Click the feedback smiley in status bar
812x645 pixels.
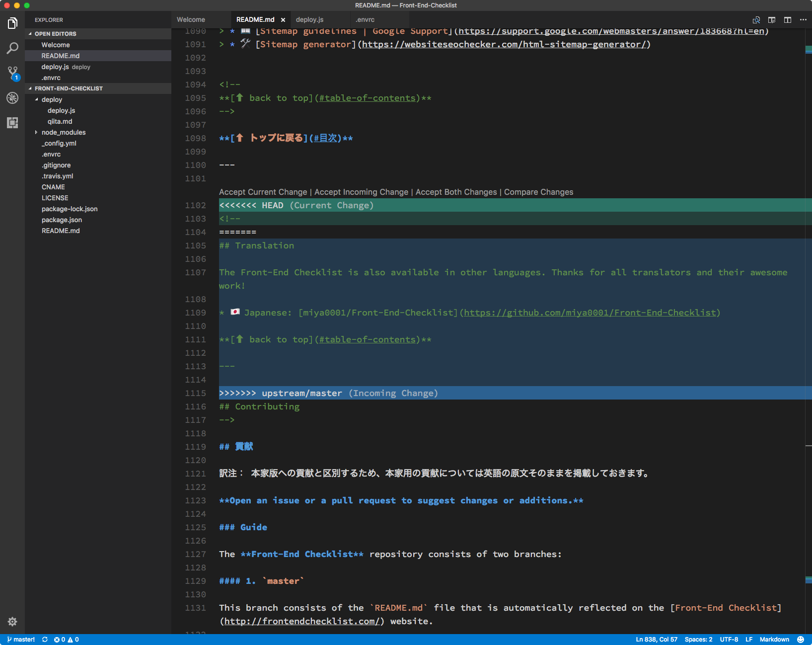[x=801, y=640]
